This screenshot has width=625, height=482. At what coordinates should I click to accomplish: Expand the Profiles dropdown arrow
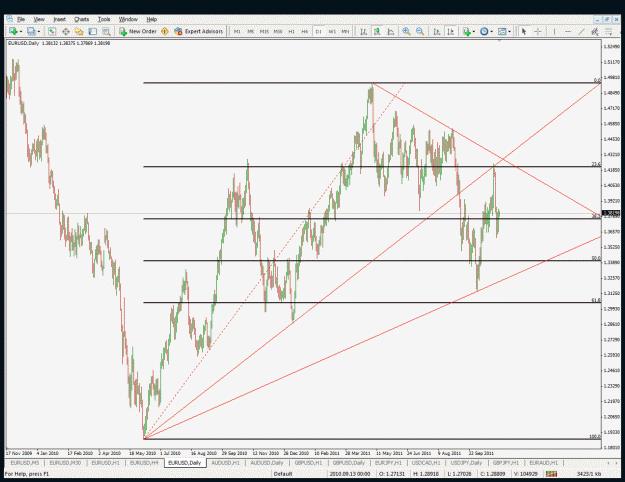tap(39, 31)
